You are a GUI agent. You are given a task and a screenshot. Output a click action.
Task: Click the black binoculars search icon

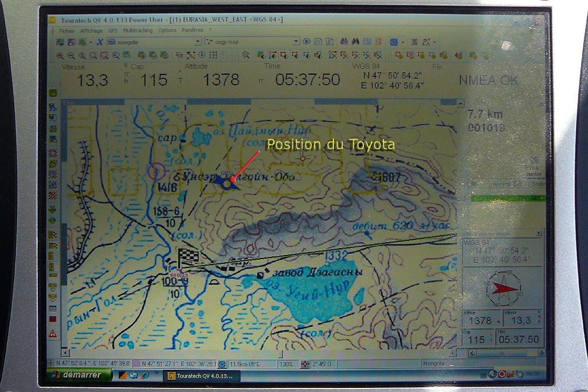click(356, 42)
